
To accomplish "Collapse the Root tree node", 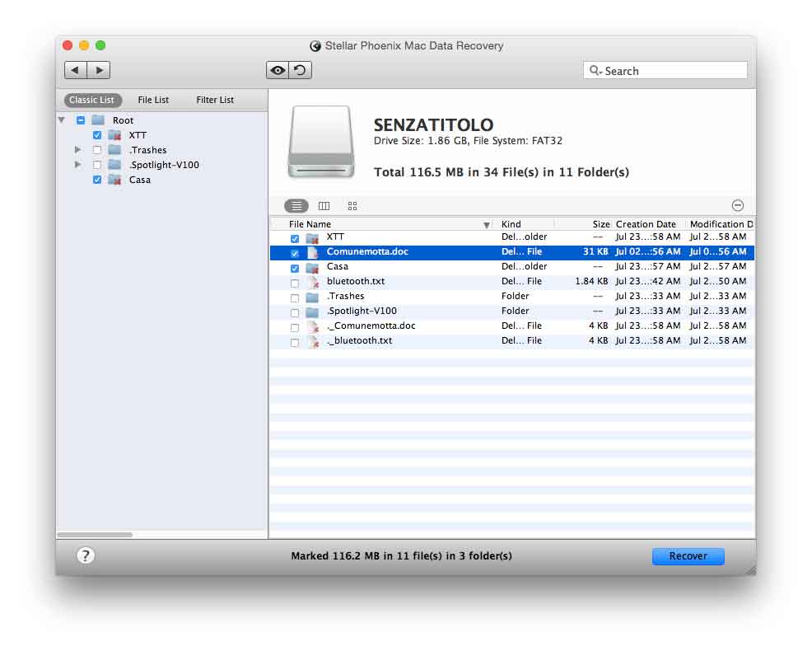I will point(62,120).
